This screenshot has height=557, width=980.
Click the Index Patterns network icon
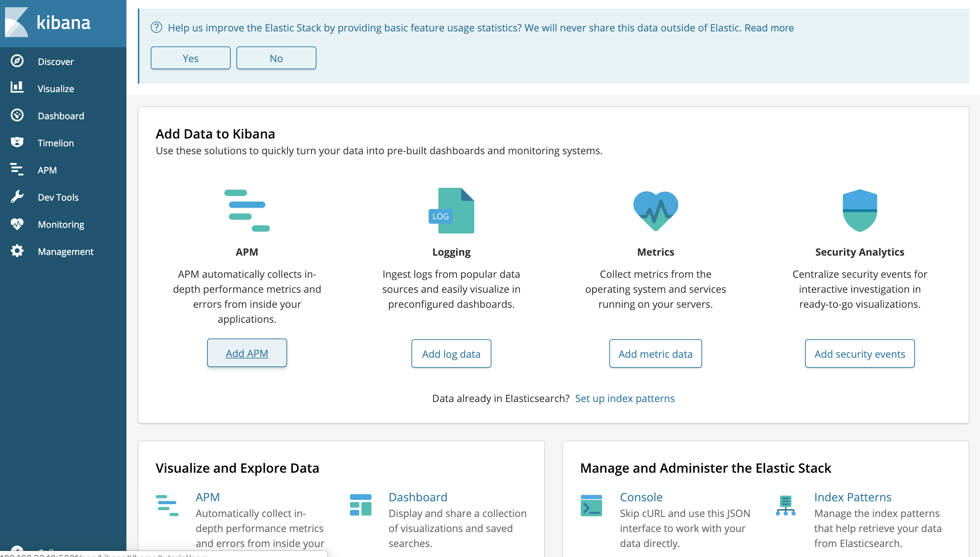[786, 505]
